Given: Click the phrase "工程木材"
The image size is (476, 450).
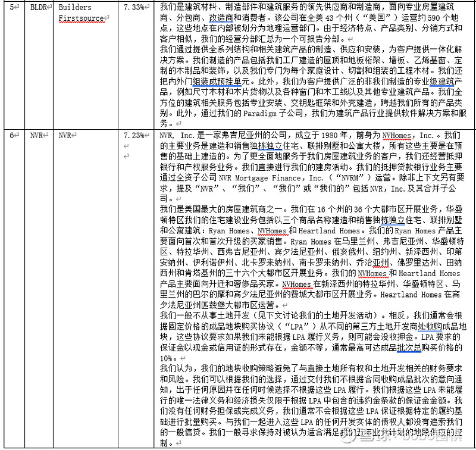Looking at the screenshot, I should [x=412, y=71].
